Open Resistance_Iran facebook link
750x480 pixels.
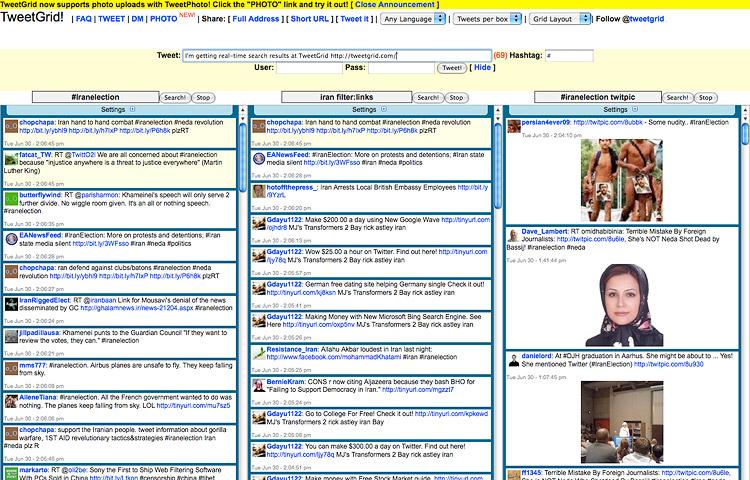point(334,357)
